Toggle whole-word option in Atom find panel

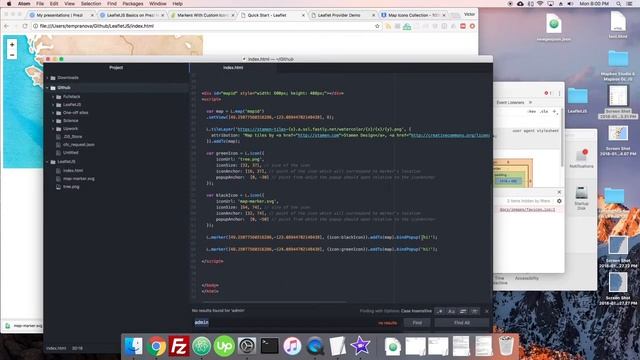click(474, 311)
